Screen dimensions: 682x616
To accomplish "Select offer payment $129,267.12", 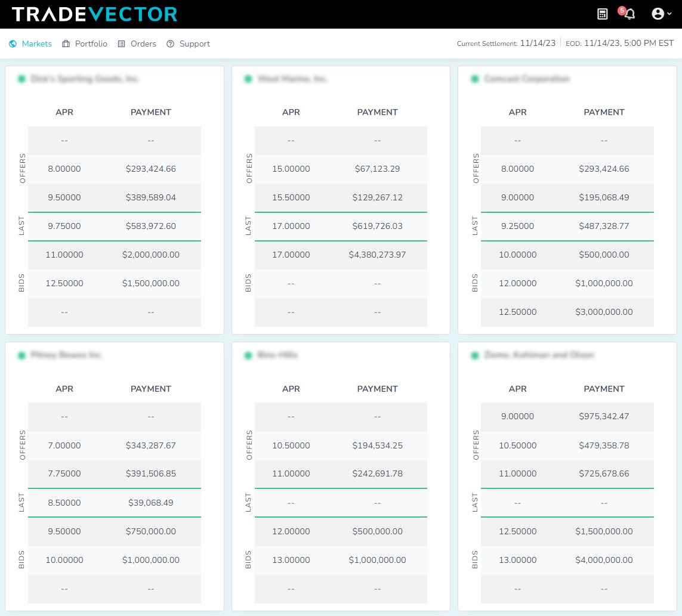I will tap(377, 197).
